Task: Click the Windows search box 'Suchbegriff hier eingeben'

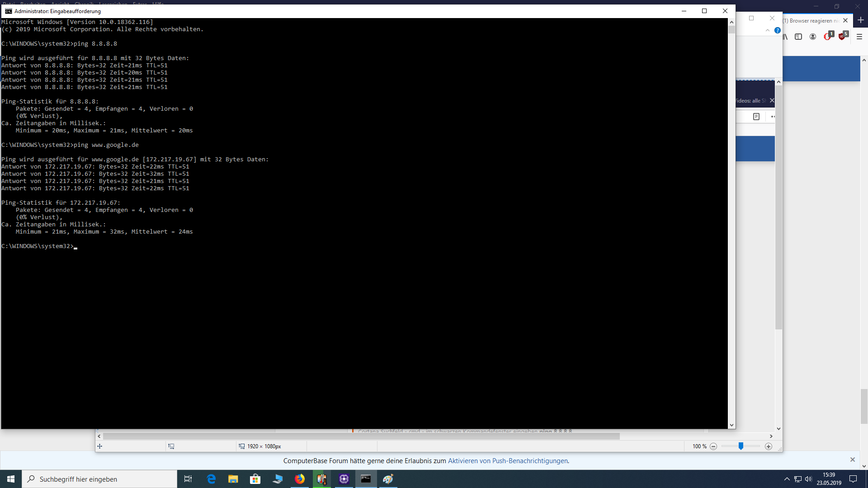Action: pyautogui.click(x=99, y=479)
